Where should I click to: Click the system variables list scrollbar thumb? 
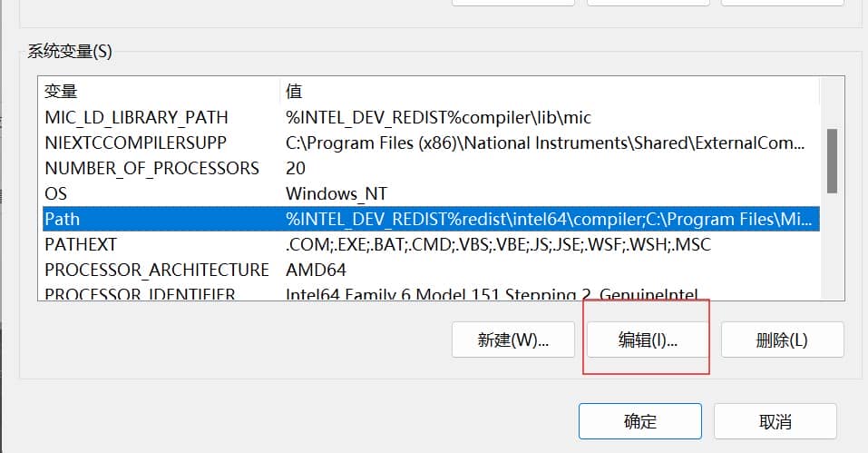click(831, 161)
